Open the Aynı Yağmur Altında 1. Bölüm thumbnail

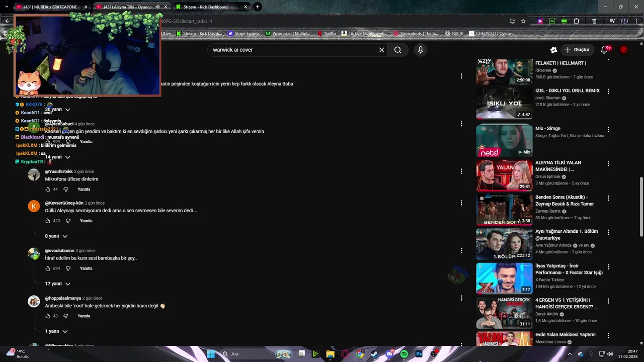(504, 244)
